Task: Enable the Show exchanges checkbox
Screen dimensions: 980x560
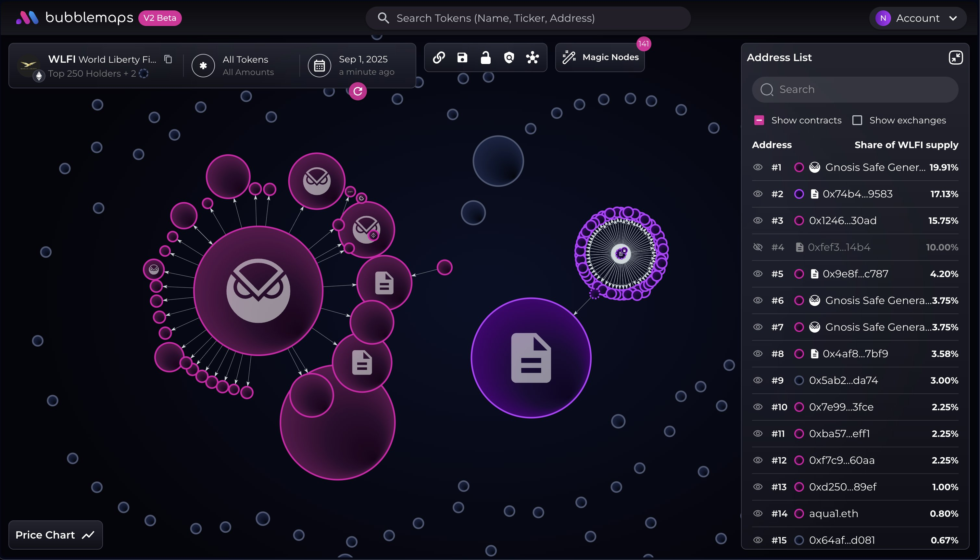Action: tap(857, 121)
